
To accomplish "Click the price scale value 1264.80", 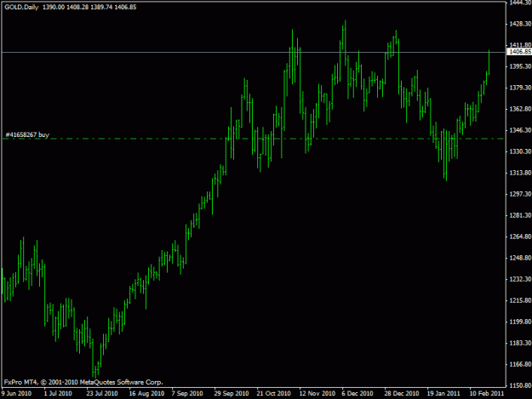I will (x=520, y=237).
